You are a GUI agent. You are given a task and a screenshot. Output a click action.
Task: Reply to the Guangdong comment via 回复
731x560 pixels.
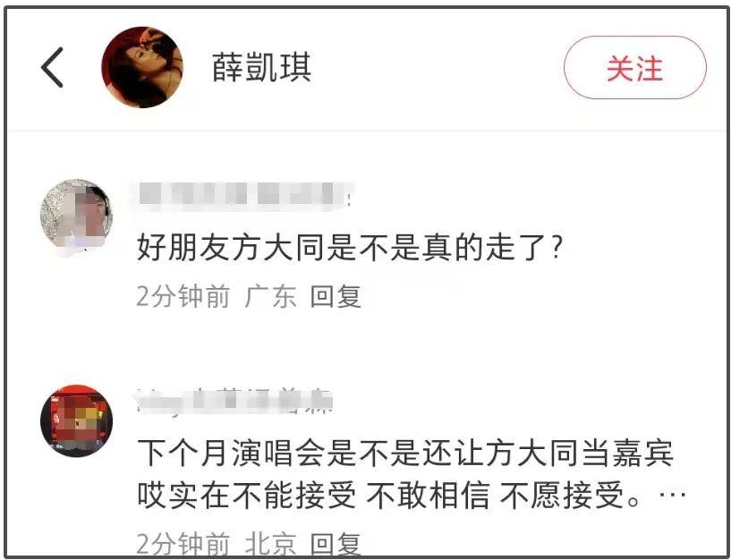(336, 297)
